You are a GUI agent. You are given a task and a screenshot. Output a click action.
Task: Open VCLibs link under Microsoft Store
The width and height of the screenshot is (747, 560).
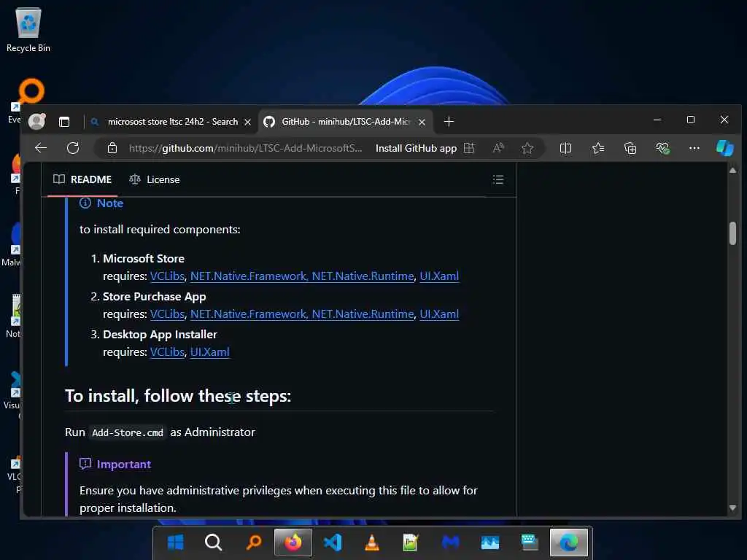pyautogui.click(x=167, y=276)
